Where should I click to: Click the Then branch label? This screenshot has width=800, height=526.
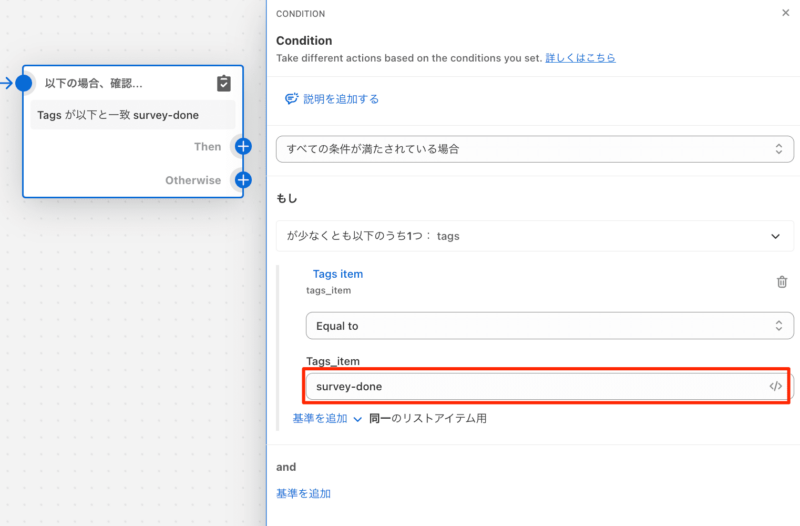[x=208, y=146]
